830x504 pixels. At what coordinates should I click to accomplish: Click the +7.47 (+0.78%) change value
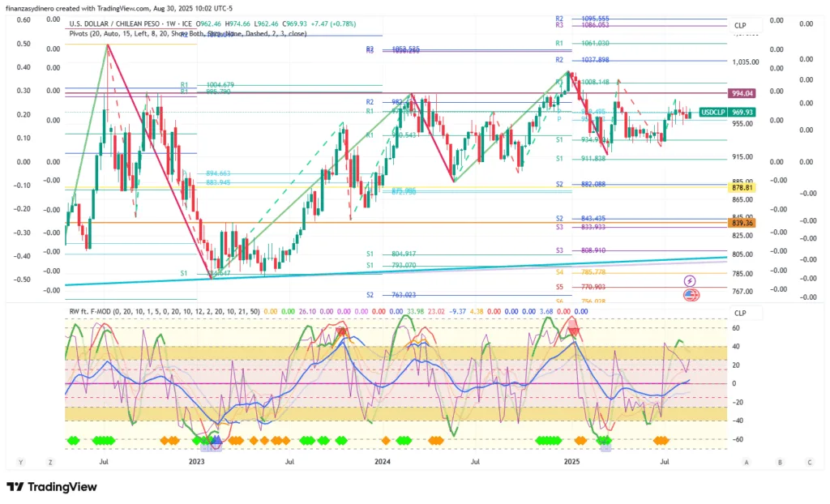point(333,23)
